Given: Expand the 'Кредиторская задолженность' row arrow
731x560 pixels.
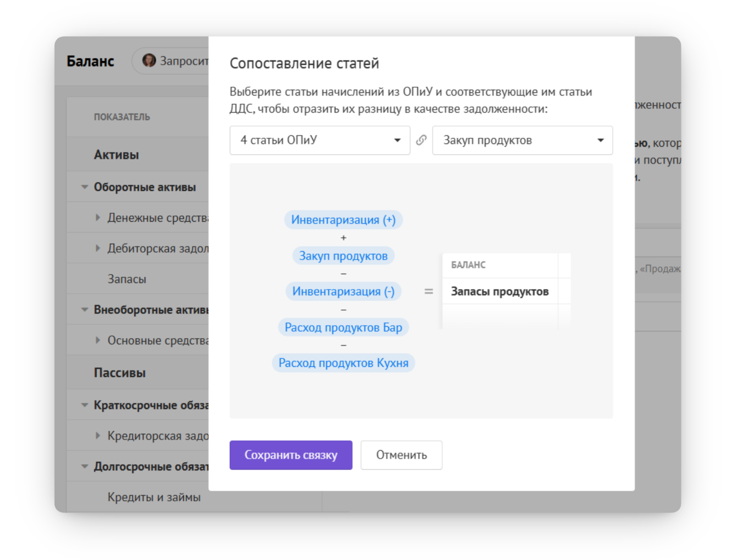Looking at the screenshot, I should [x=98, y=436].
